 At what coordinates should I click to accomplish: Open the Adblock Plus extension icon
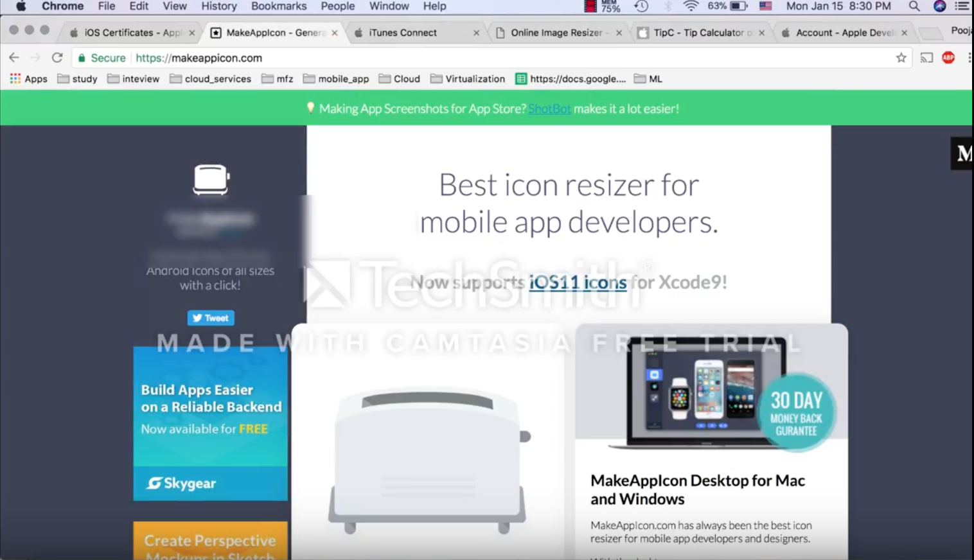tap(948, 58)
